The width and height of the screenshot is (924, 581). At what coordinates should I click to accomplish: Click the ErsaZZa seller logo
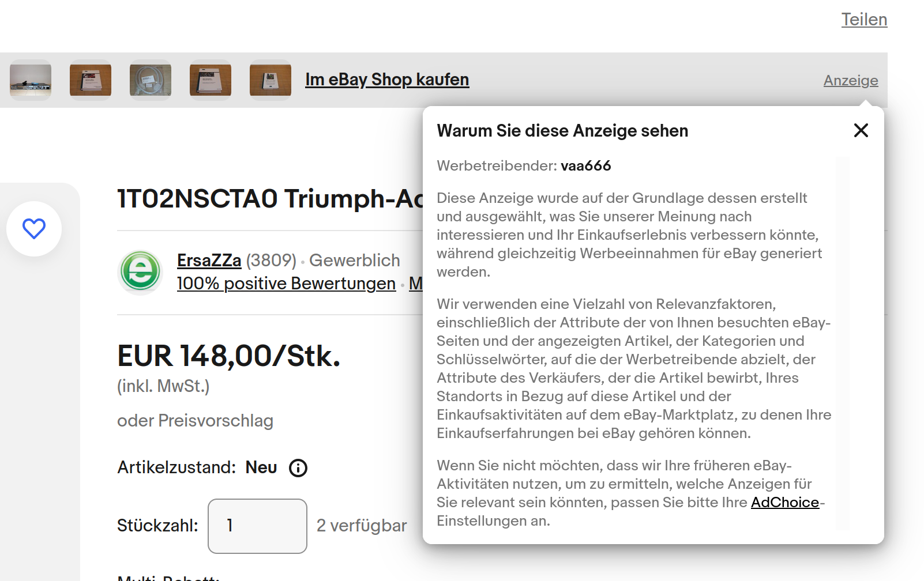(140, 271)
